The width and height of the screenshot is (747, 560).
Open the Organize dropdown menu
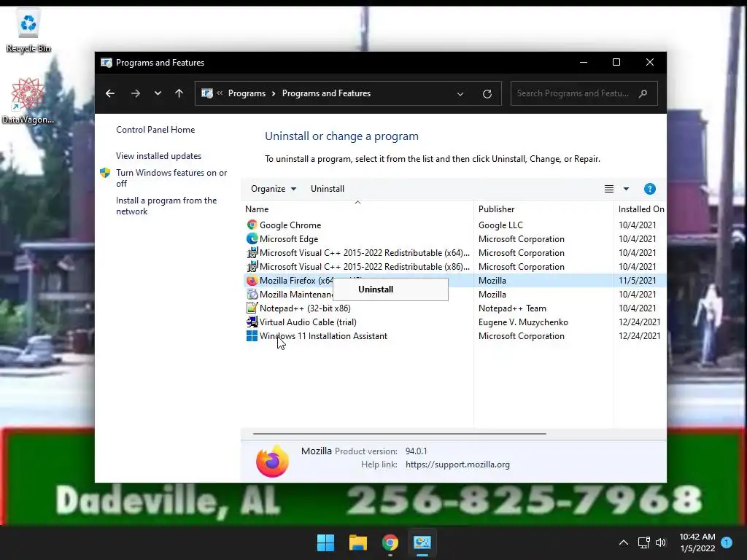click(274, 189)
